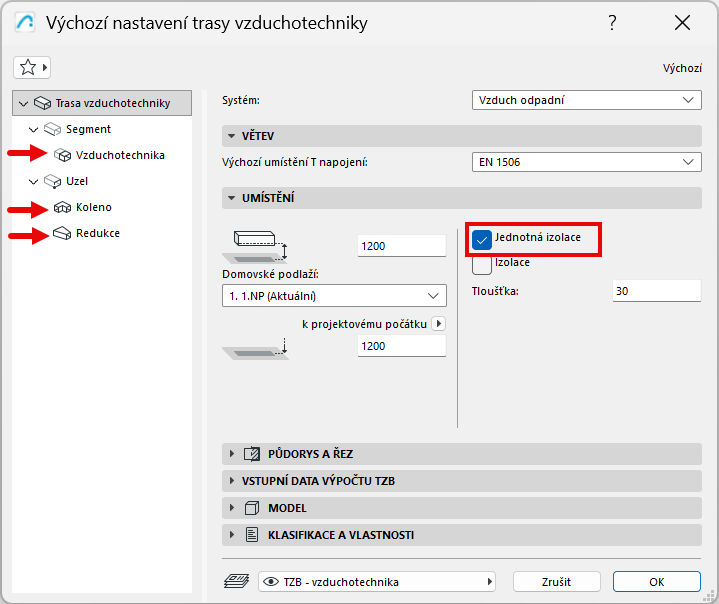Select the Segment tree row
719x604 pixels.
102,129
